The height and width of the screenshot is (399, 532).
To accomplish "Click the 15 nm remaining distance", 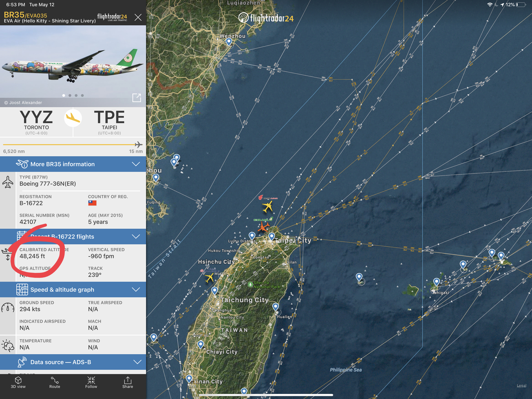I will (x=136, y=152).
